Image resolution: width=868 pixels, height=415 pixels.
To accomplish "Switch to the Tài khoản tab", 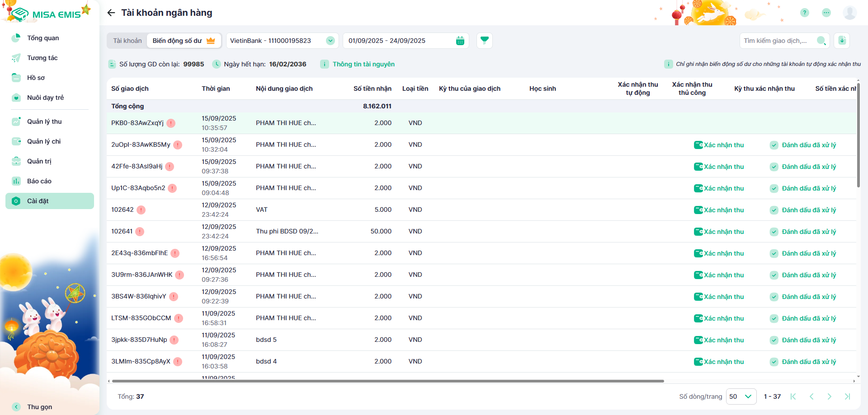I will (x=127, y=41).
